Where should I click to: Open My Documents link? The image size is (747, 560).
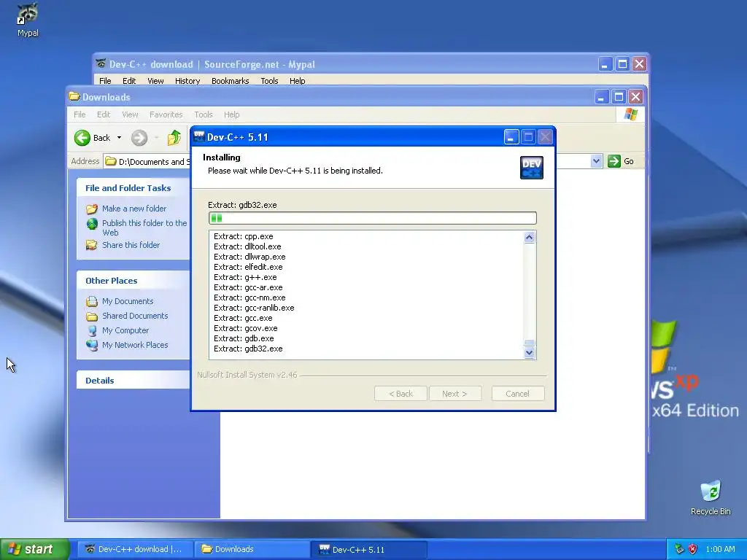[128, 301]
